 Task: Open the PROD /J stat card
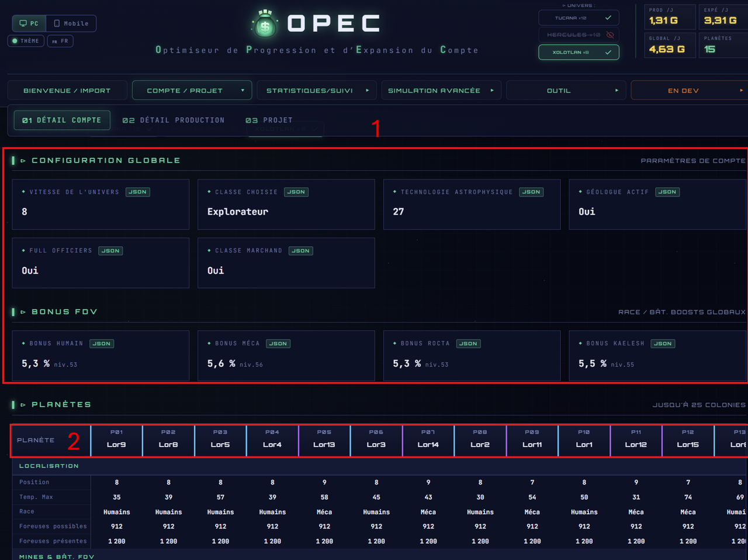670,17
